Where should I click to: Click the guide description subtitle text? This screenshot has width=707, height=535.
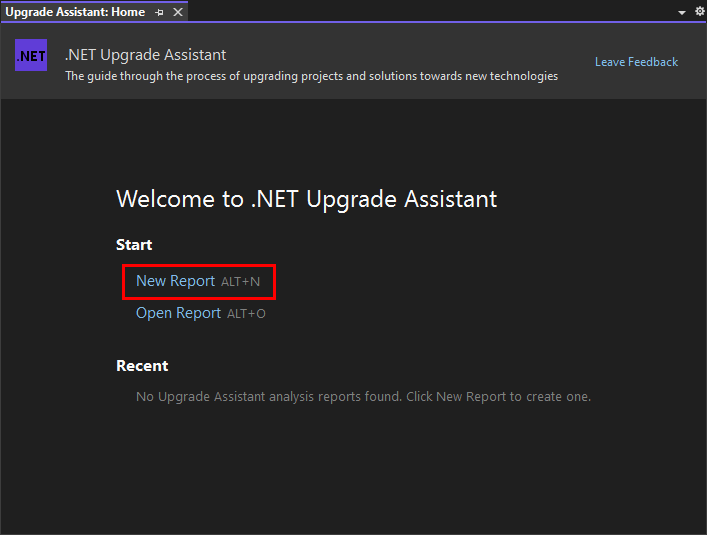pyautogui.click(x=312, y=76)
